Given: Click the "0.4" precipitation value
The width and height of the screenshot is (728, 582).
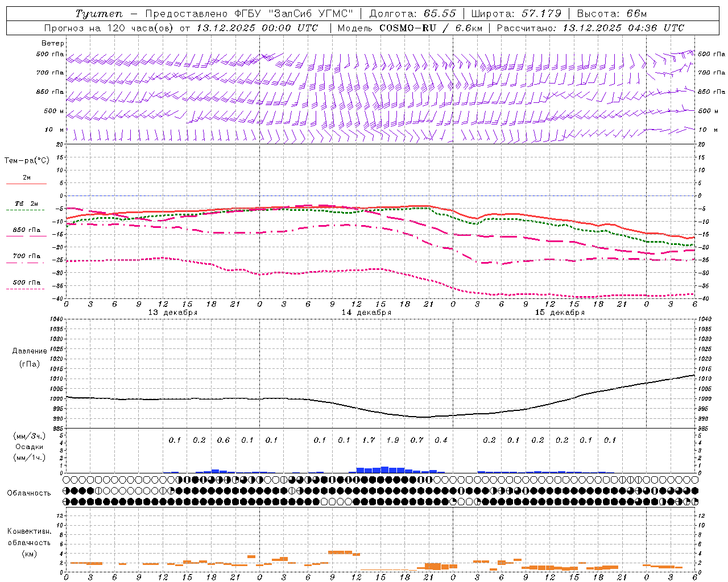Looking at the screenshot, I should click(441, 440).
